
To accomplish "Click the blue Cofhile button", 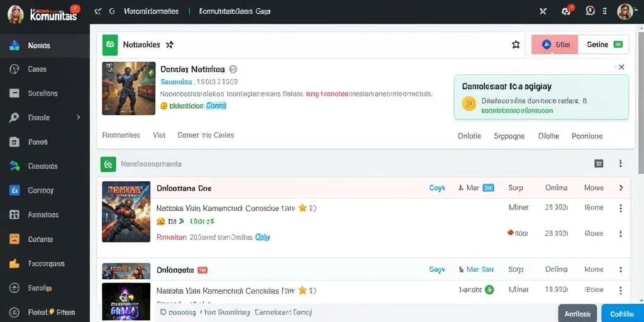I will click(x=622, y=314).
